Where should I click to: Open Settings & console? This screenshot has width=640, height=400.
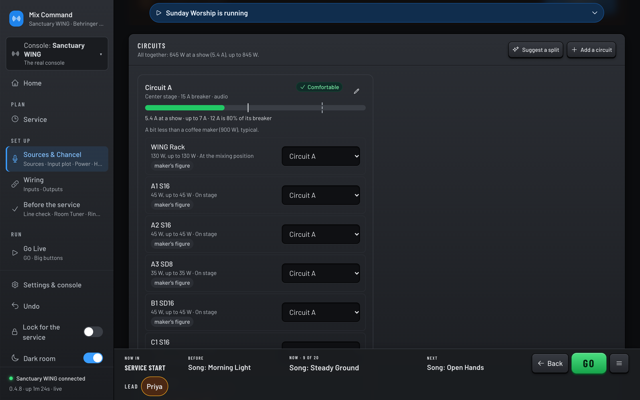pyautogui.click(x=57, y=285)
